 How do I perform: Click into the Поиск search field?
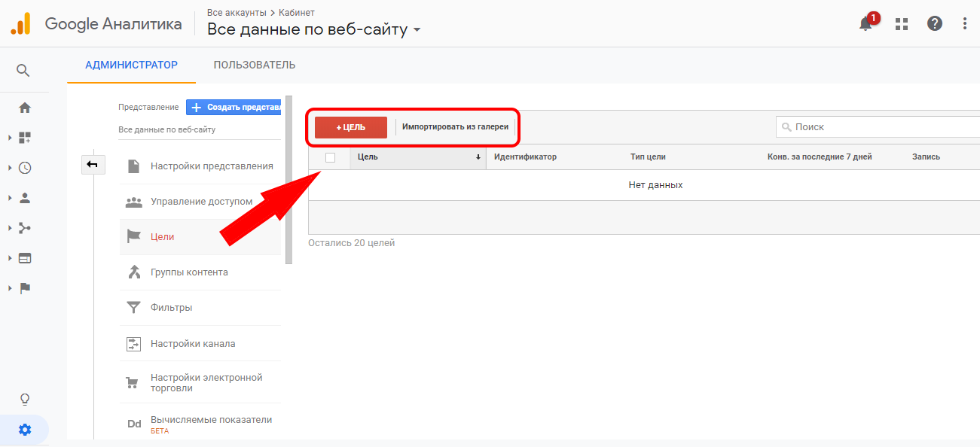[x=878, y=127]
